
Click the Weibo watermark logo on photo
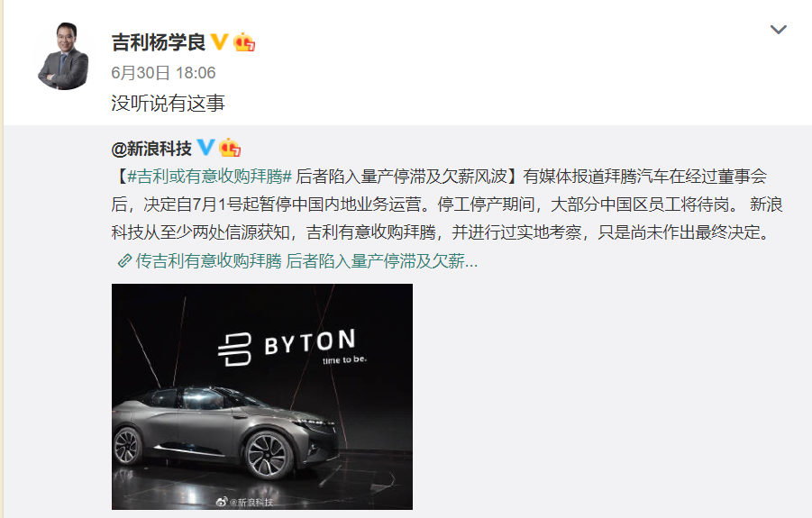pos(221,502)
